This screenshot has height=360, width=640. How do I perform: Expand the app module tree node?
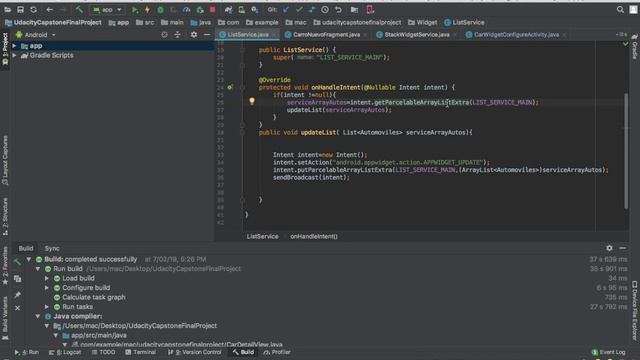[15, 46]
